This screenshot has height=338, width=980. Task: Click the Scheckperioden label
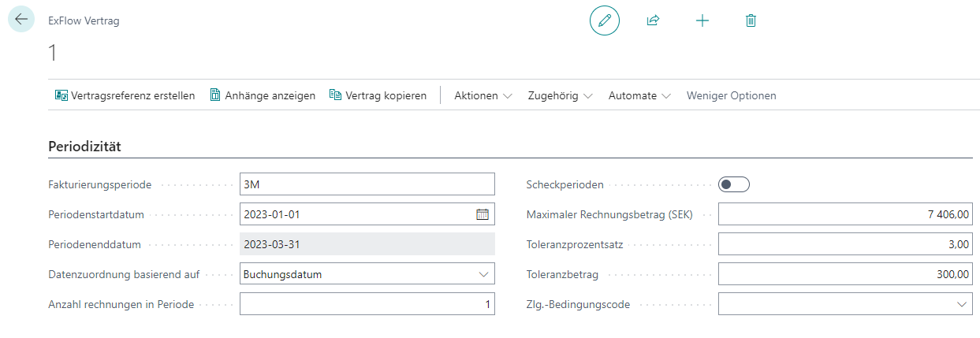pos(565,184)
